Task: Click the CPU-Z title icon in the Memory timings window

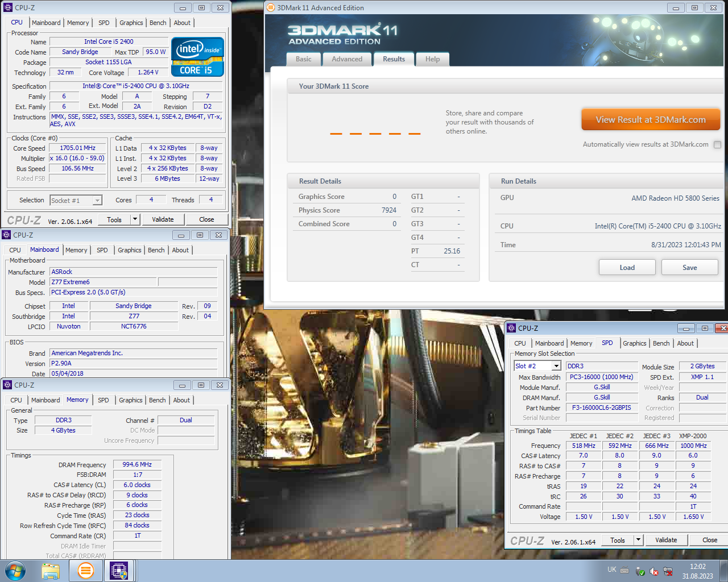Action: [x=7, y=385]
